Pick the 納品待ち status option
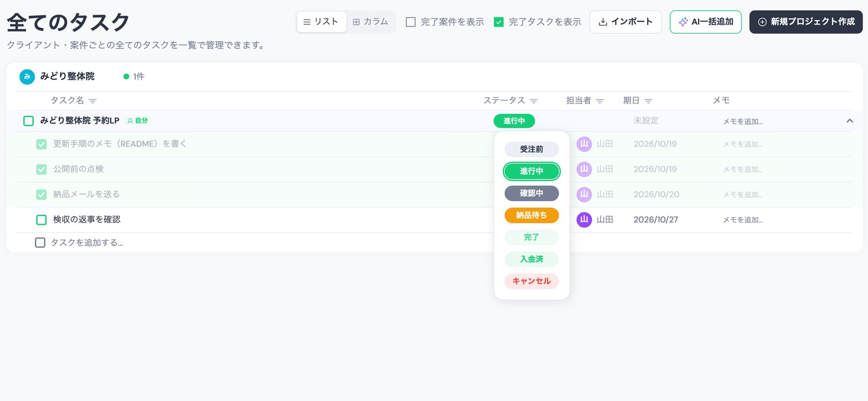The height and width of the screenshot is (401, 868). pos(532,215)
